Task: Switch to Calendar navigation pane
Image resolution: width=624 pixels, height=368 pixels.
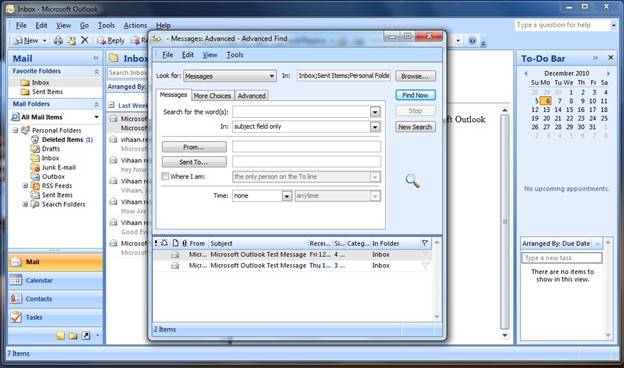Action: (55, 280)
